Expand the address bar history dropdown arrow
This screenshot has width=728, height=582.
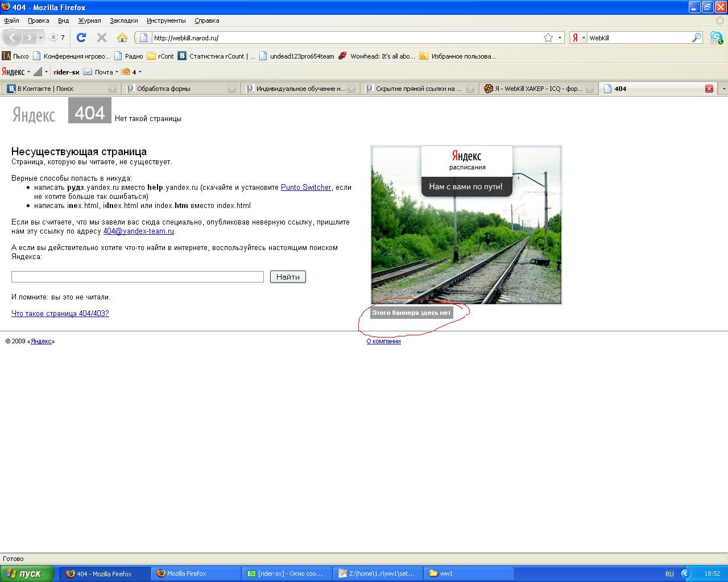coord(560,38)
